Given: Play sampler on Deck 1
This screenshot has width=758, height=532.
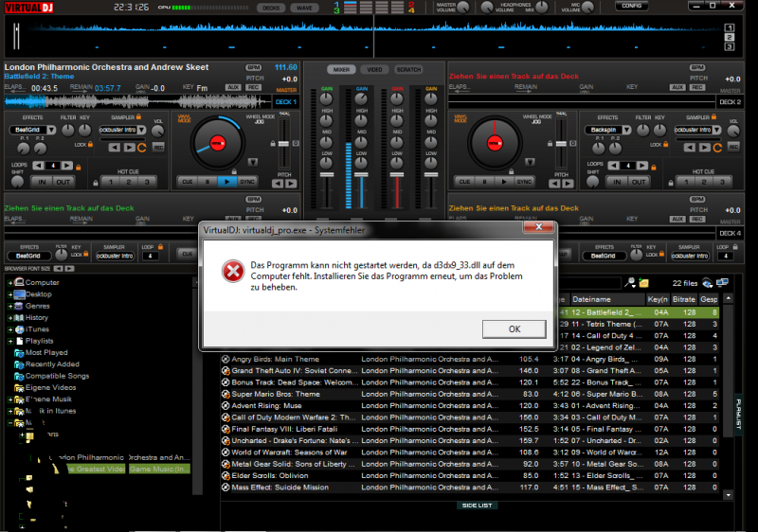Looking at the screenshot, I should (x=129, y=148).
